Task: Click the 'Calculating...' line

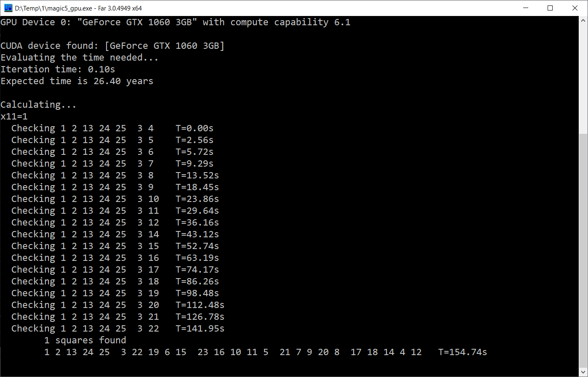Action: pos(39,105)
